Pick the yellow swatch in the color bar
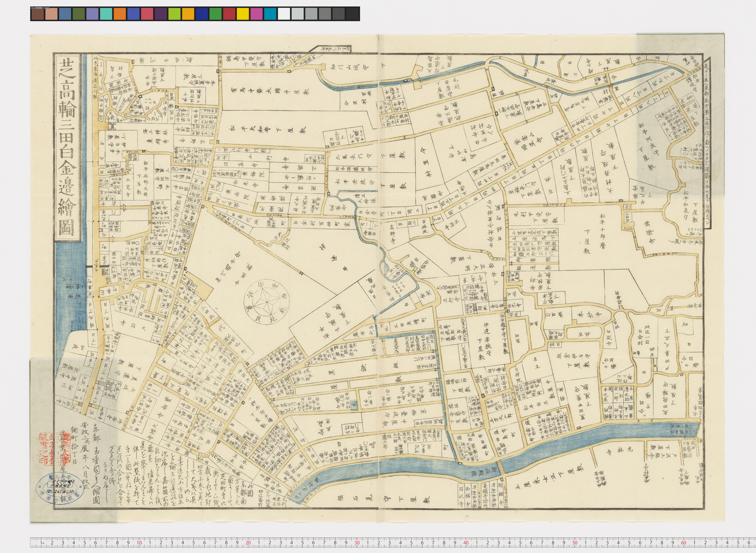Screen dimensions: 756x553 [243, 14]
